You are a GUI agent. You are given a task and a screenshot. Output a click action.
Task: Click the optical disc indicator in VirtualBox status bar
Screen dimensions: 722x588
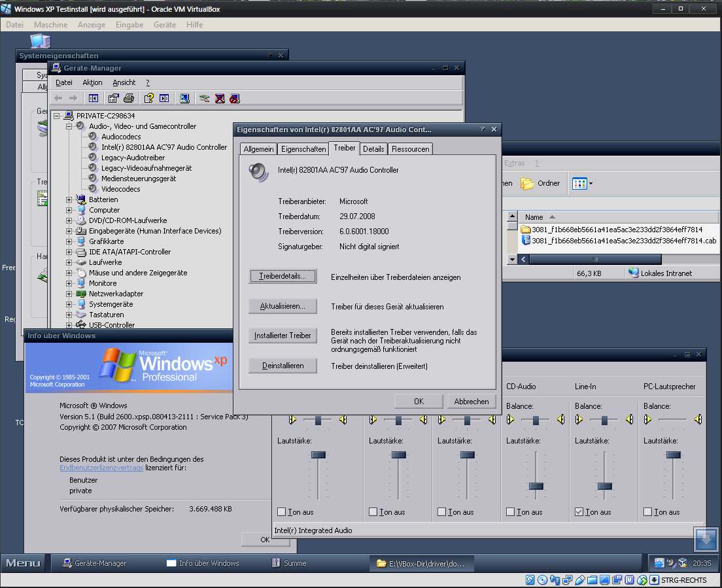pyautogui.click(x=542, y=580)
